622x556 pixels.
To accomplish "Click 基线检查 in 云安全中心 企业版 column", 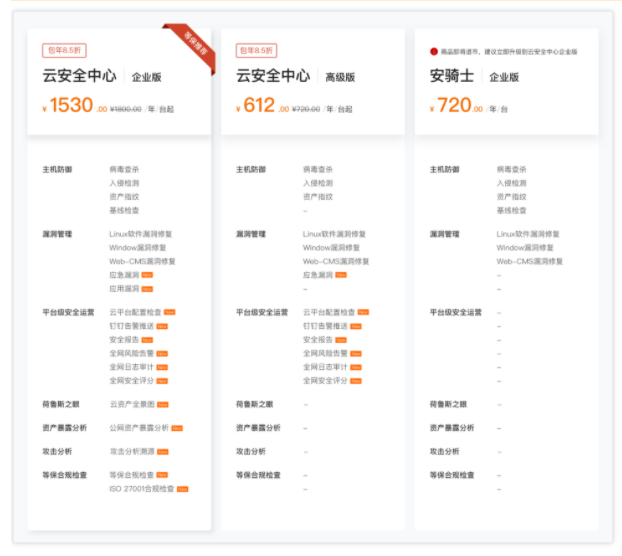I will 124,210.
